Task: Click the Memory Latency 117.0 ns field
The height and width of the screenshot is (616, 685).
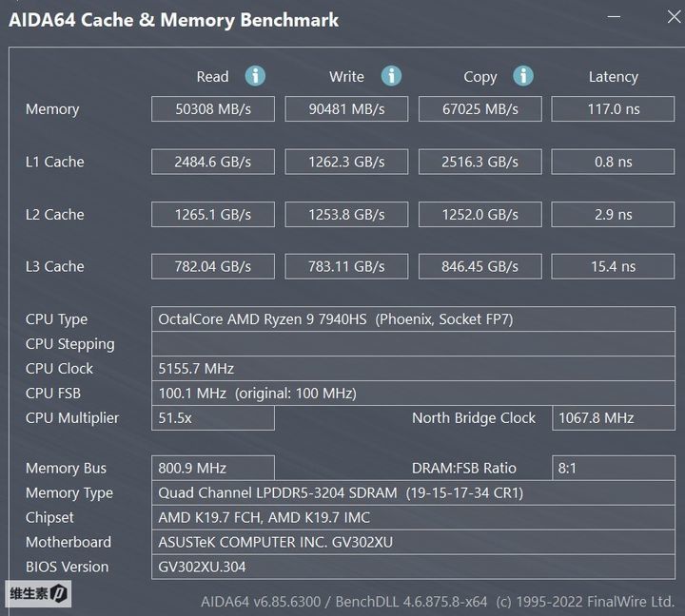Action: coord(613,109)
